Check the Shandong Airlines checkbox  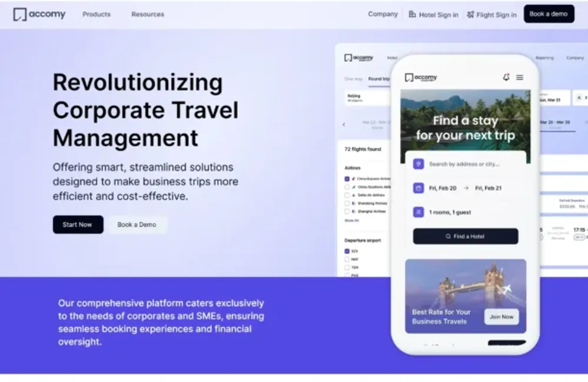[347, 203]
